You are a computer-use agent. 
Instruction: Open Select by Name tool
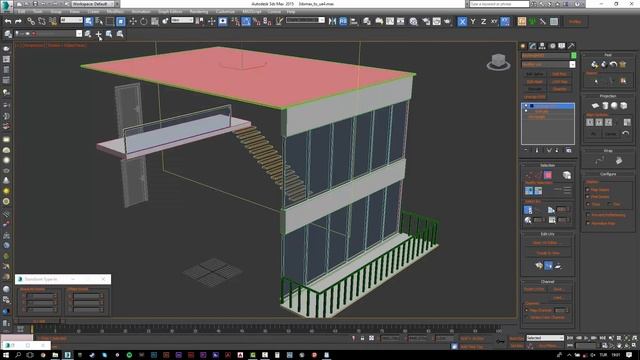[x=99, y=21]
